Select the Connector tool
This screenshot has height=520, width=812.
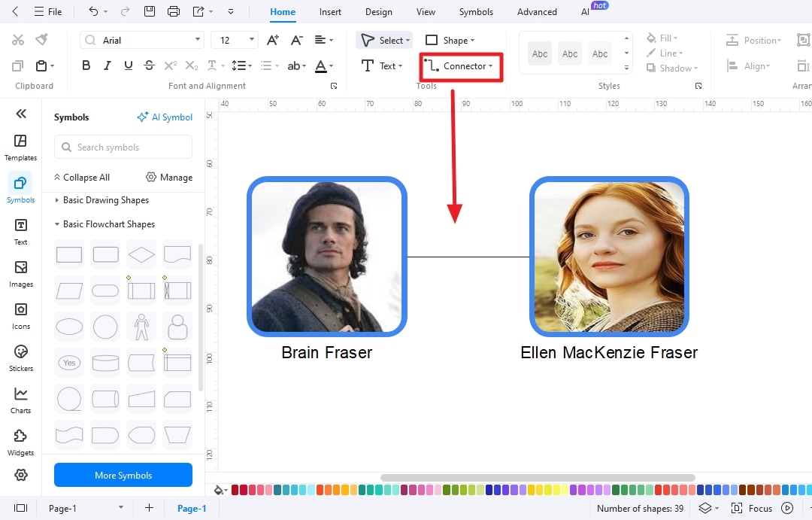pos(459,66)
